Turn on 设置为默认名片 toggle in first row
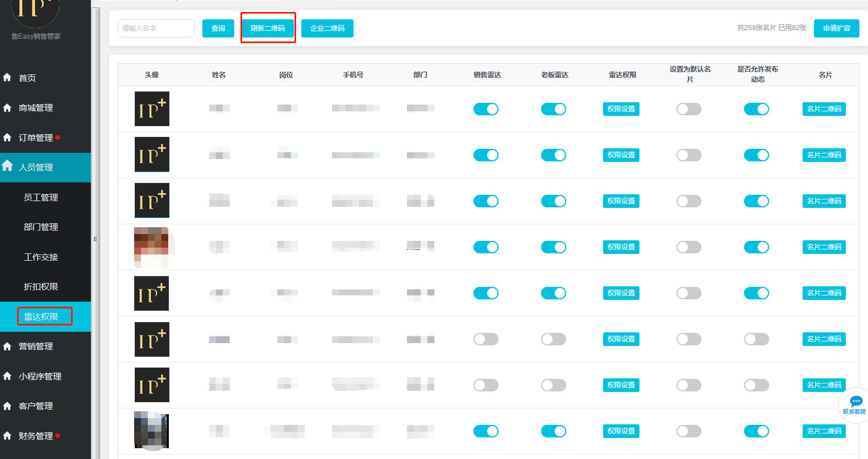Screen dimensions: 868x459 pyautogui.click(x=689, y=109)
